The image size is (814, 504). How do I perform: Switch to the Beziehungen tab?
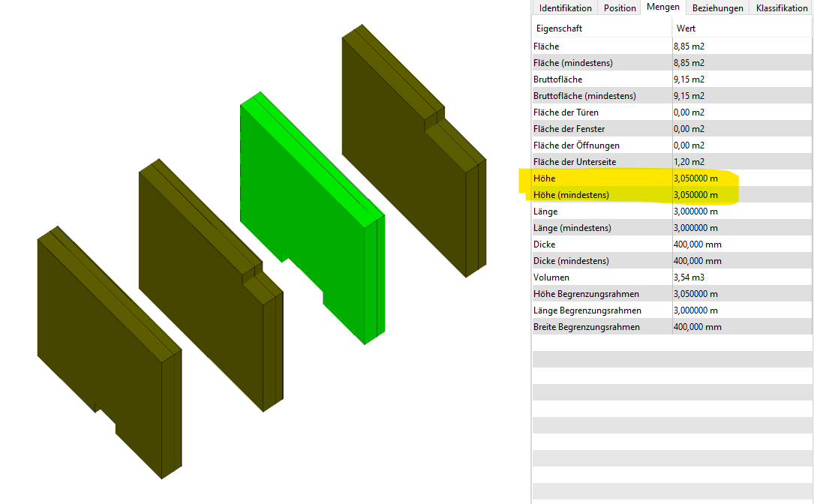pyautogui.click(x=717, y=7)
